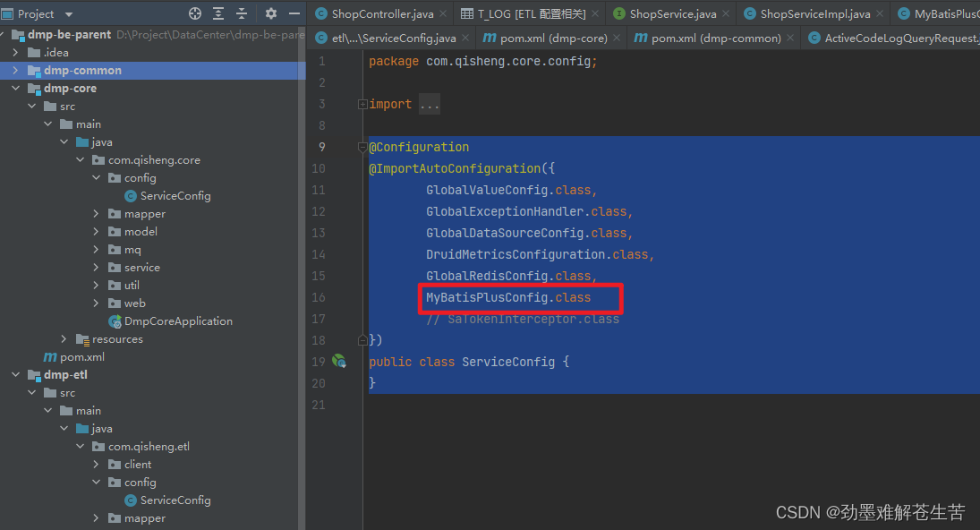The width and height of the screenshot is (980, 530).
Task: Click the locate/select opened file target icon
Action: 195,13
